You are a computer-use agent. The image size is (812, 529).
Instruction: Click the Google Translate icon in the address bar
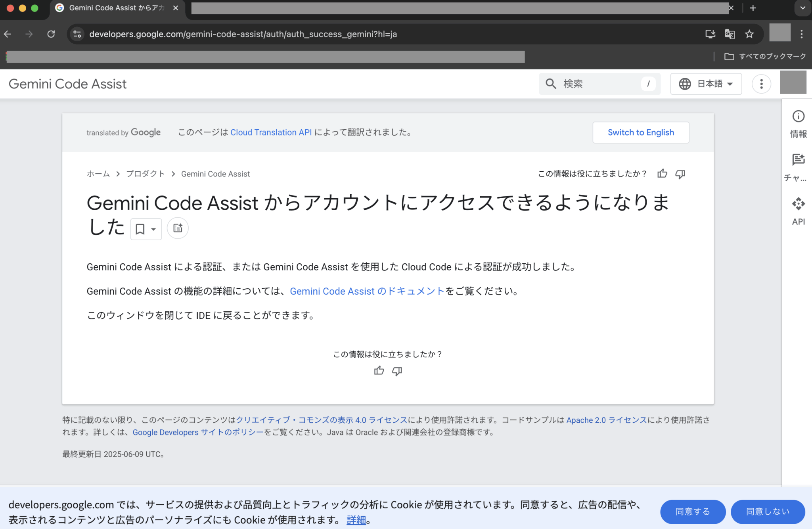[x=729, y=34]
